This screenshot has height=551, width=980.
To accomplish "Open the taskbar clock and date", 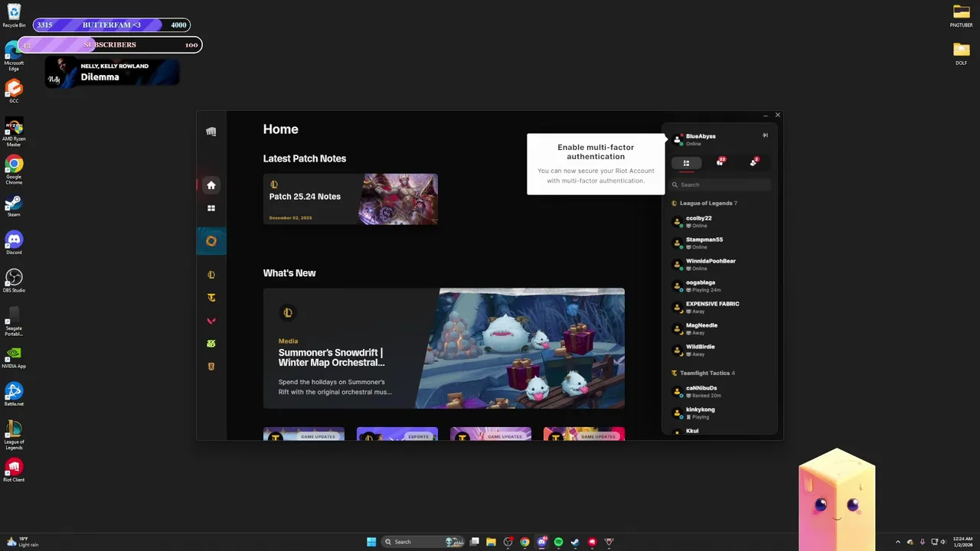I will [x=962, y=542].
